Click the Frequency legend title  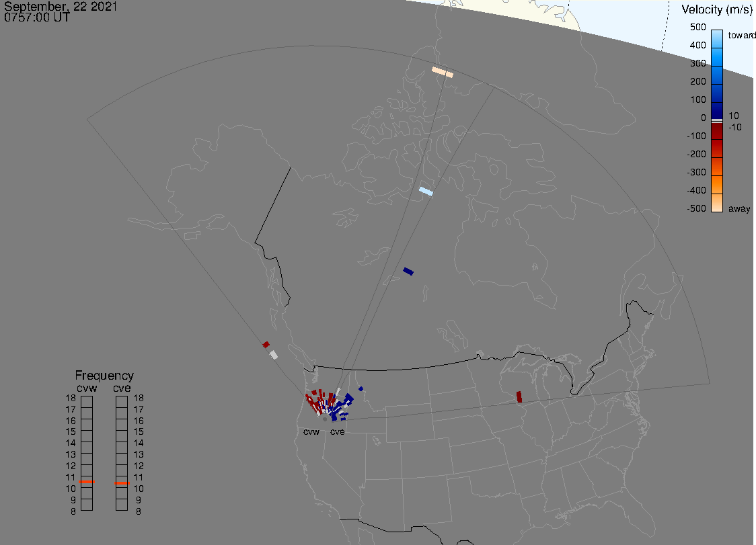[104, 376]
